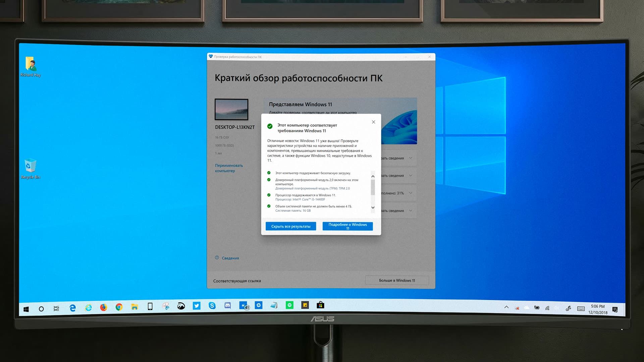Launch Discord from the taskbar
This screenshot has width=644, height=362.
pos(227,305)
